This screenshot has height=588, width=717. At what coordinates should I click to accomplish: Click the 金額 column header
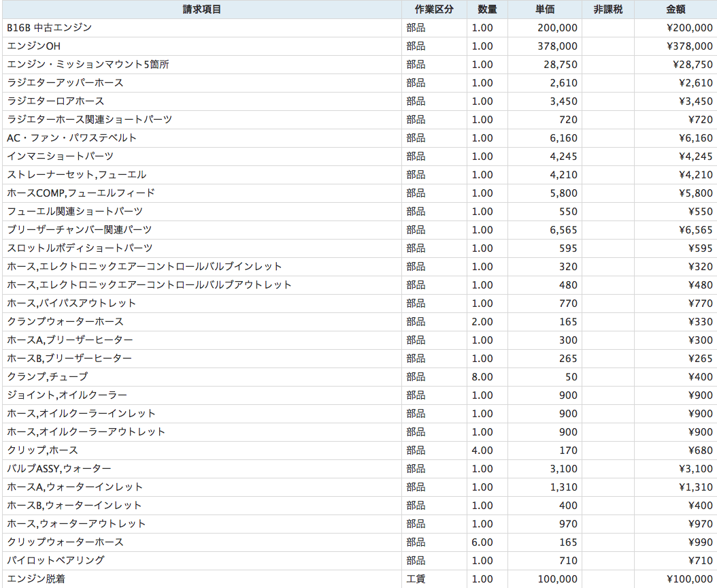point(676,9)
